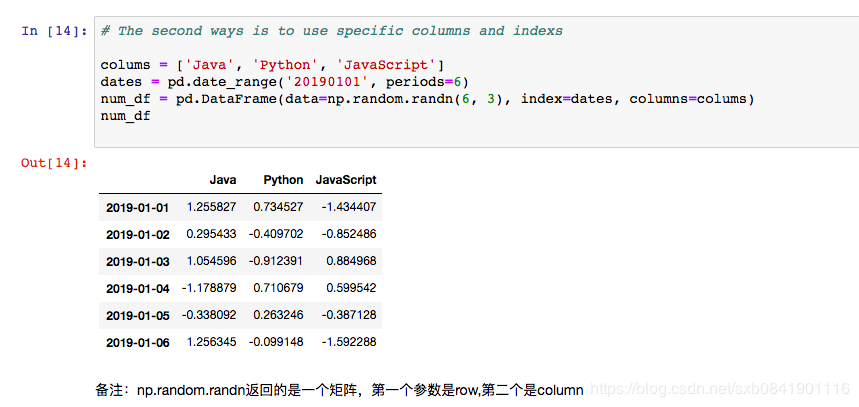Image resolution: width=859 pixels, height=407 pixels.
Task: Click the 2019-01-06 row index label
Action: coord(137,343)
